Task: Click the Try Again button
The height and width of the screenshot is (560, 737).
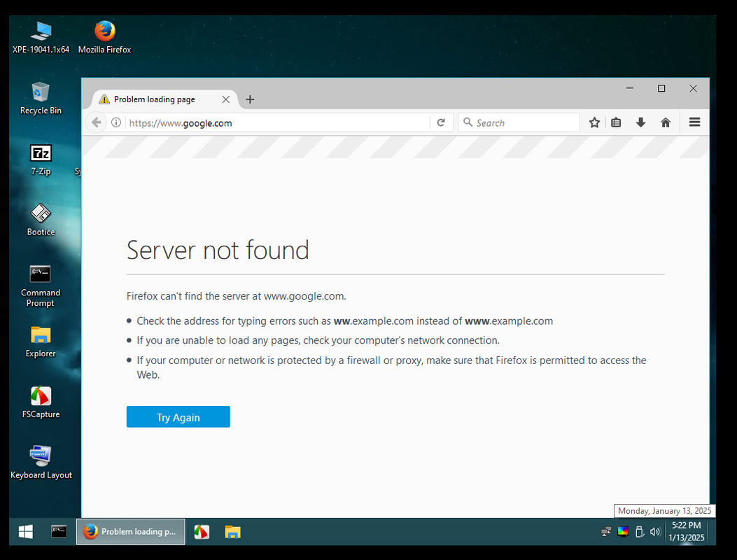Action: tap(178, 417)
